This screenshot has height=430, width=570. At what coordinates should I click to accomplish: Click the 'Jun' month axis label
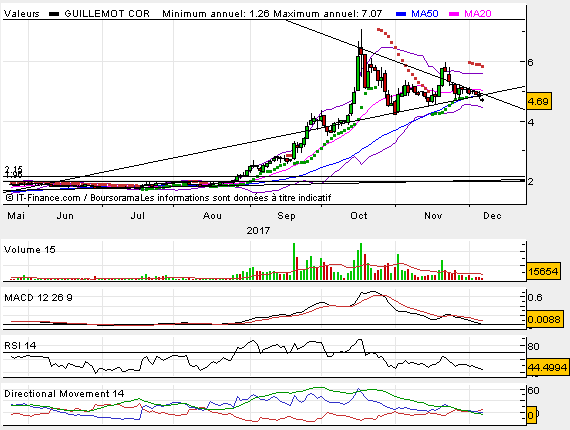coord(65,216)
